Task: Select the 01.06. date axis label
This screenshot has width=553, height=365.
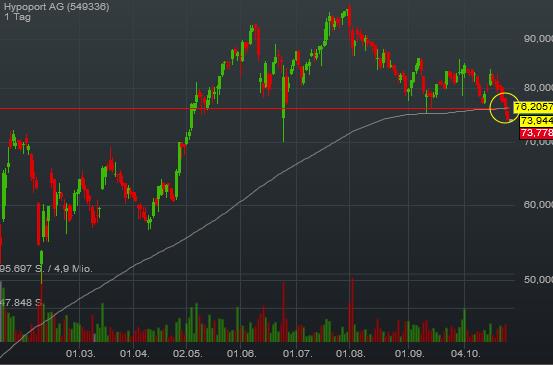Action: pyautogui.click(x=242, y=354)
